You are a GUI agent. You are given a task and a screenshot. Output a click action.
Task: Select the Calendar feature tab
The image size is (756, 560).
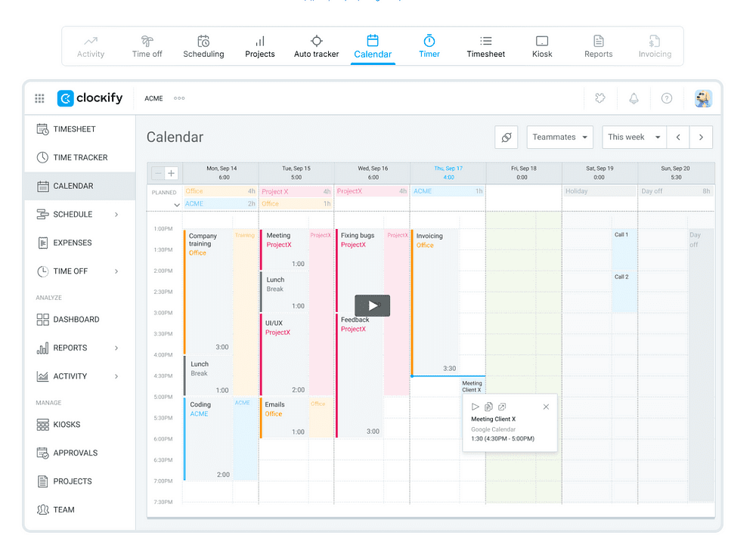[x=373, y=47]
